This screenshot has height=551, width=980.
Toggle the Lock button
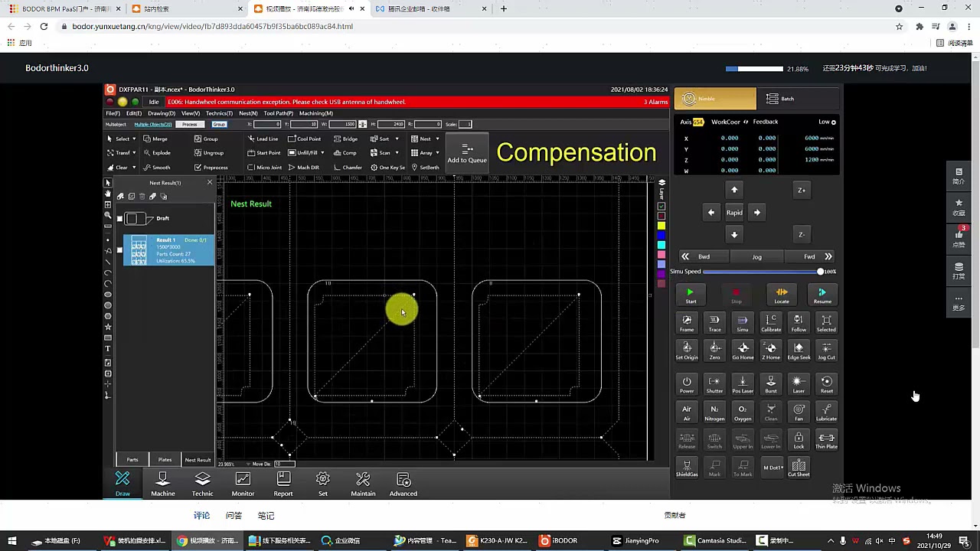799,439
